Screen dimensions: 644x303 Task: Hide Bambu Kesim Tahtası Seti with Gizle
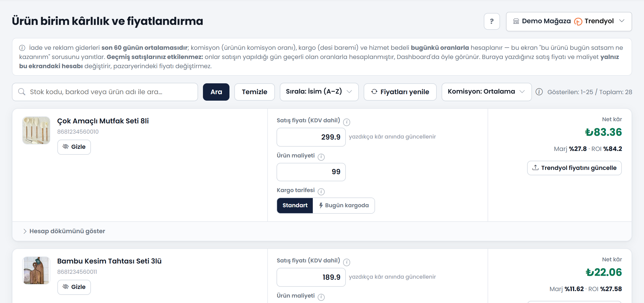tap(74, 287)
